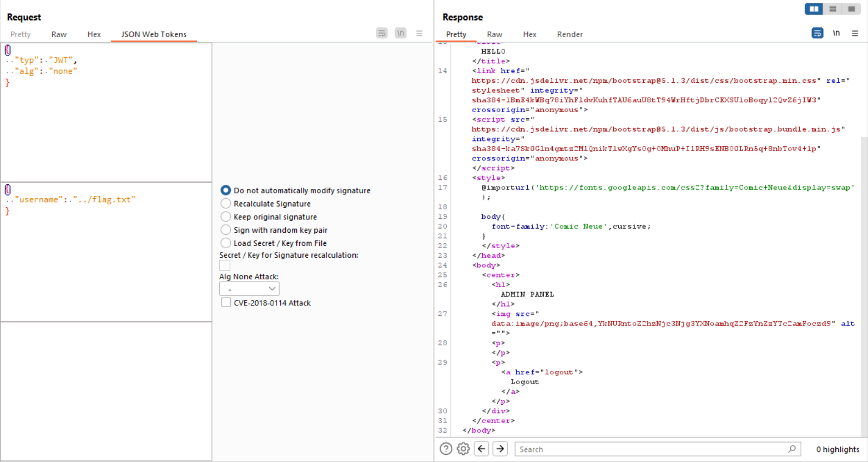Click the Response search field
The image size is (868, 462).
(x=658, y=449)
